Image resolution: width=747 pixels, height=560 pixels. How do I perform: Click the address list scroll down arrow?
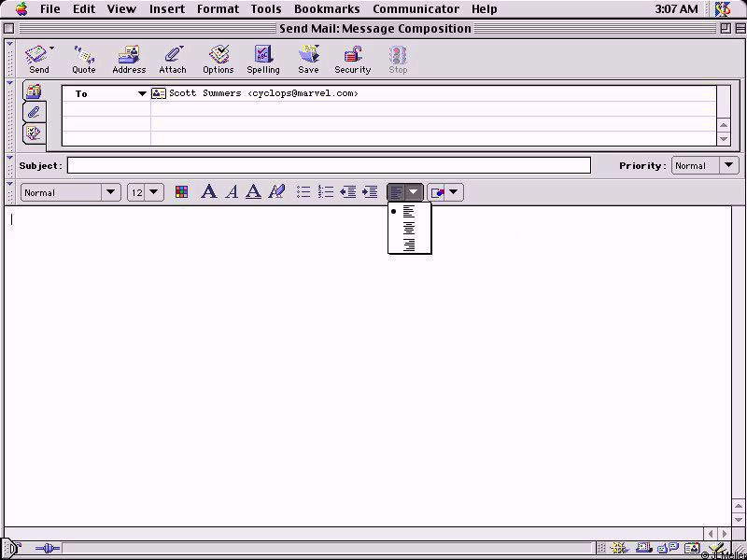724,139
